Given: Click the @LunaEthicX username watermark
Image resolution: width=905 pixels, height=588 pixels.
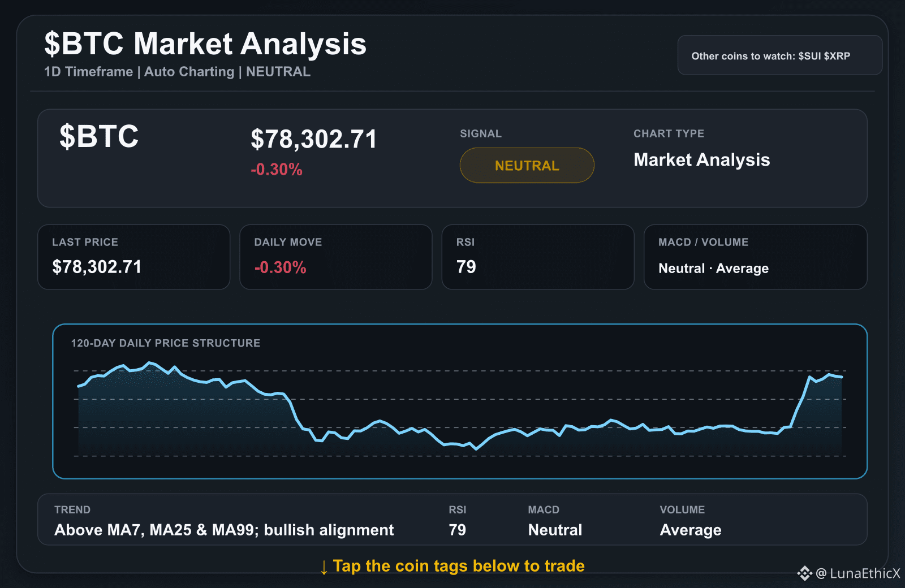Looking at the screenshot, I should (x=858, y=573).
